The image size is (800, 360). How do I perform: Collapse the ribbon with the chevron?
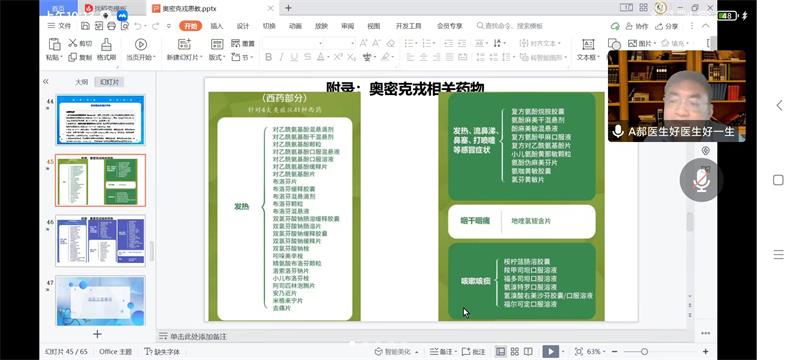tap(706, 26)
